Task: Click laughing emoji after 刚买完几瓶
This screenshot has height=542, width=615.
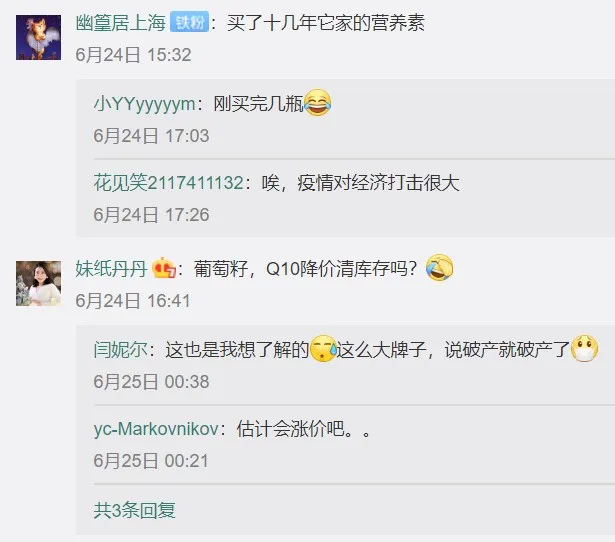Action: click(317, 103)
